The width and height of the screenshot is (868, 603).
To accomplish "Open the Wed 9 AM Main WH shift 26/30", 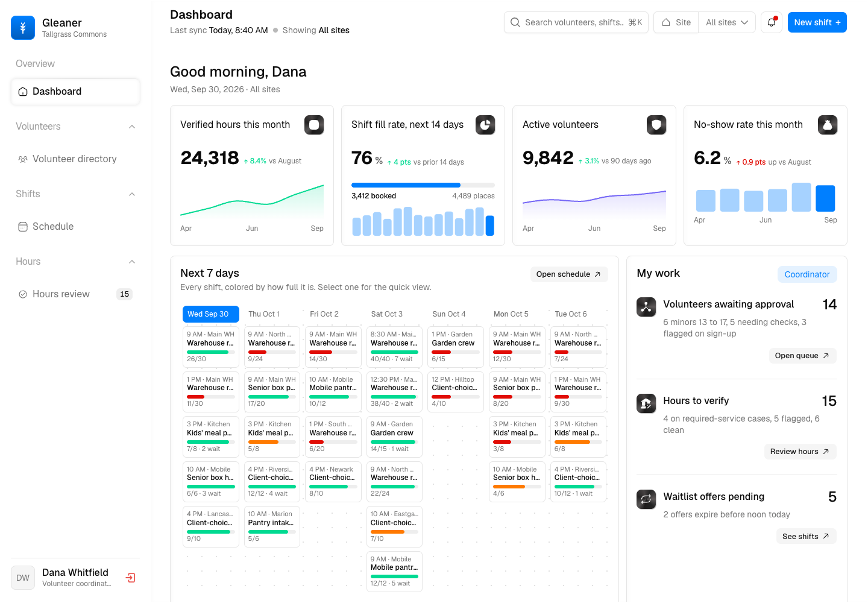I will [x=211, y=347].
